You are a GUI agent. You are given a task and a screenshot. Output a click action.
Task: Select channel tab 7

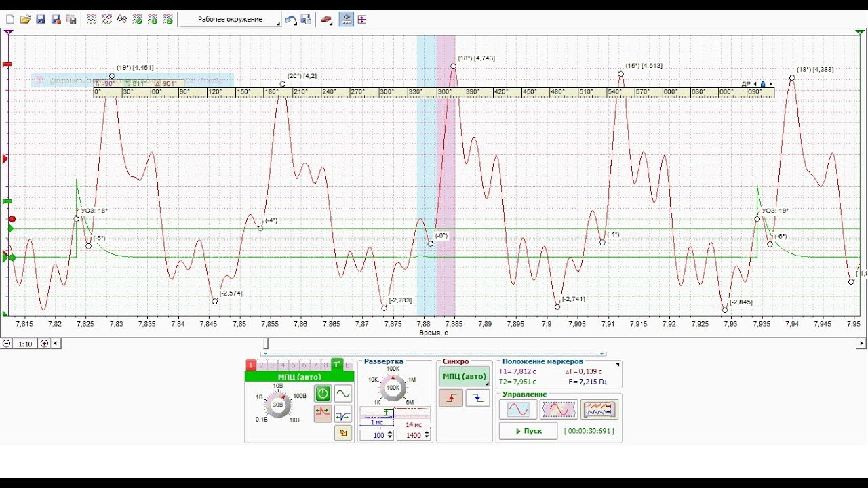click(315, 365)
